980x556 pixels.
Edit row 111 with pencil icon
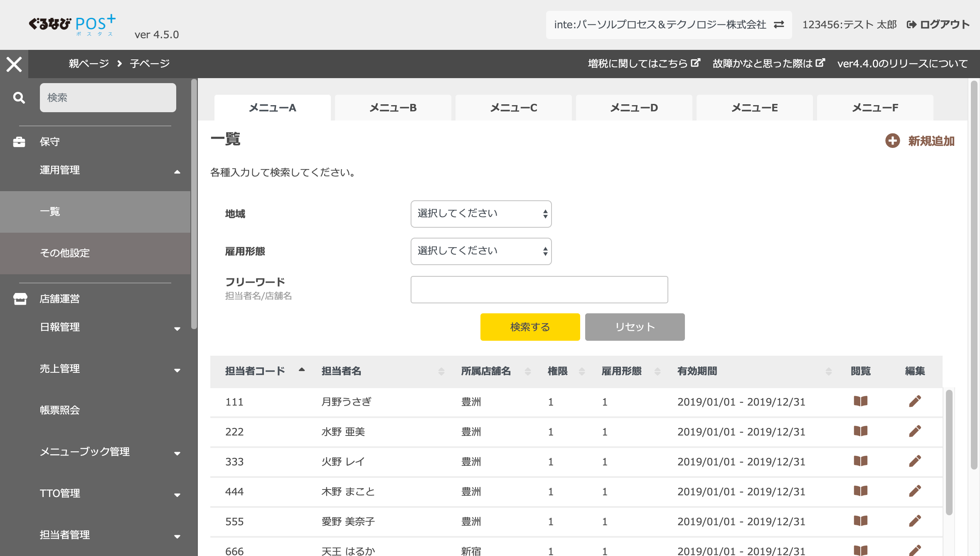[x=915, y=401]
